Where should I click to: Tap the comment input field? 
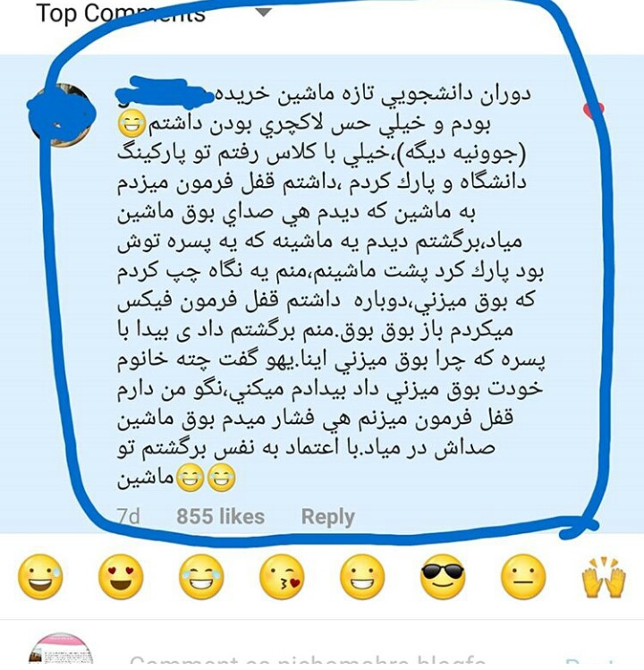click(x=308, y=660)
